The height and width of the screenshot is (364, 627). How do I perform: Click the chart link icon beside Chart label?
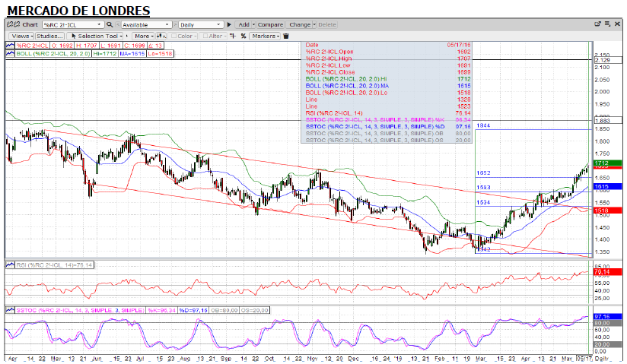coord(13,24)
